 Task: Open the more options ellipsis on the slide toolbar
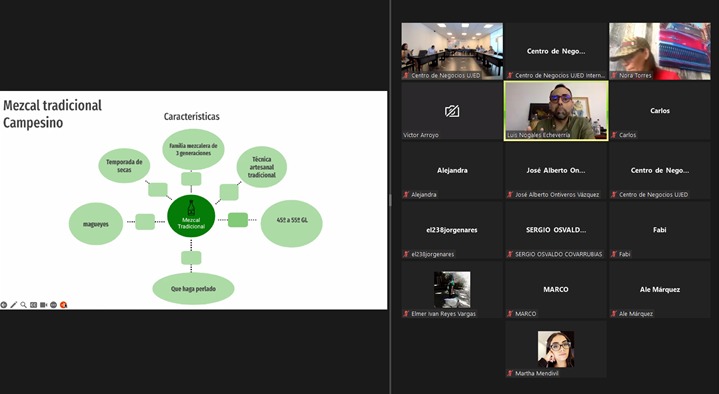click(x=53, y=305)
